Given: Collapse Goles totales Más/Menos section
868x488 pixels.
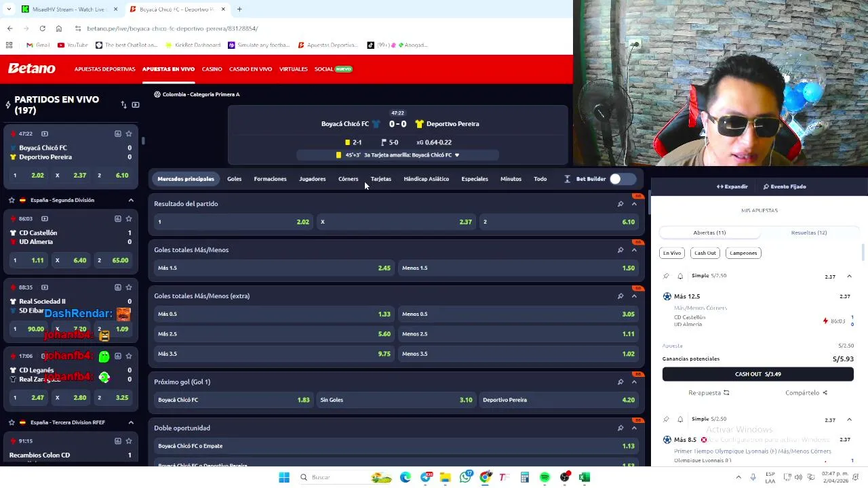Looking at the screenshot, I should (635, 249).
